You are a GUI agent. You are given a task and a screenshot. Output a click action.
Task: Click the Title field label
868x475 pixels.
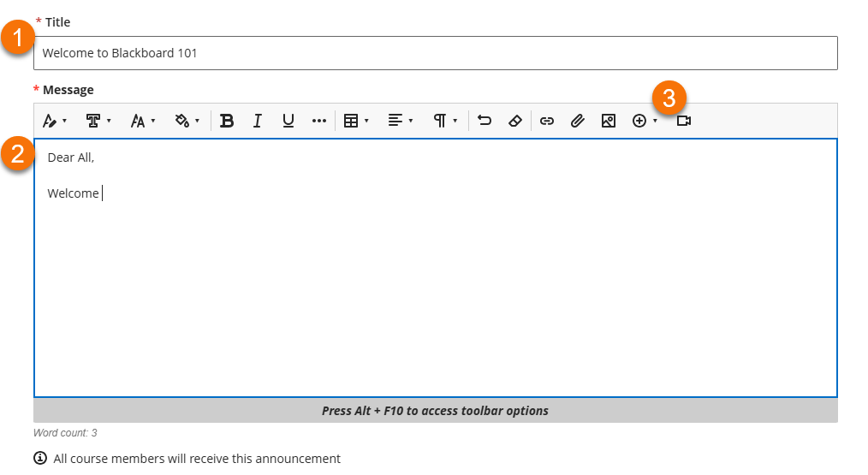coord(57,22)
